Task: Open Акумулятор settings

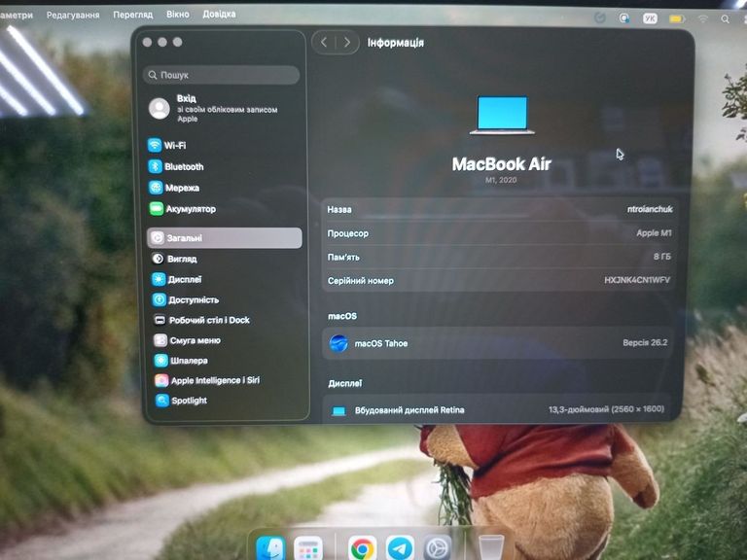Action: coord(183,209)
